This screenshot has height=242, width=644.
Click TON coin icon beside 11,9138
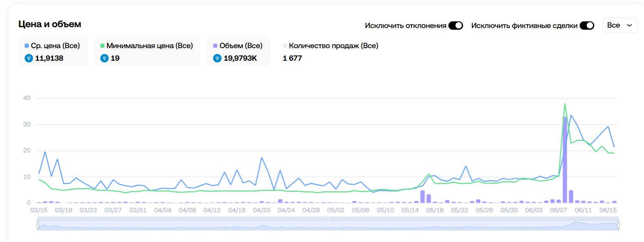[x=29, y=58]
